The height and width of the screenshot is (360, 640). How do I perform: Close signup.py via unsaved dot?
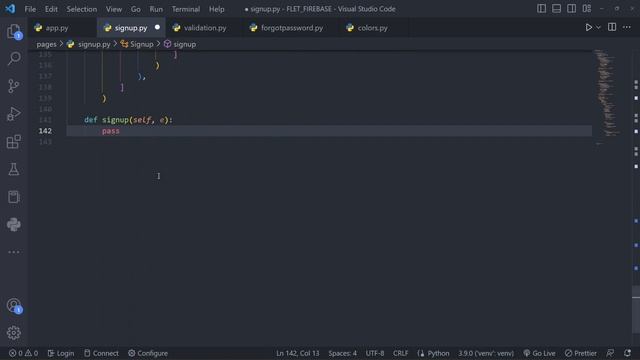point(157,27)
